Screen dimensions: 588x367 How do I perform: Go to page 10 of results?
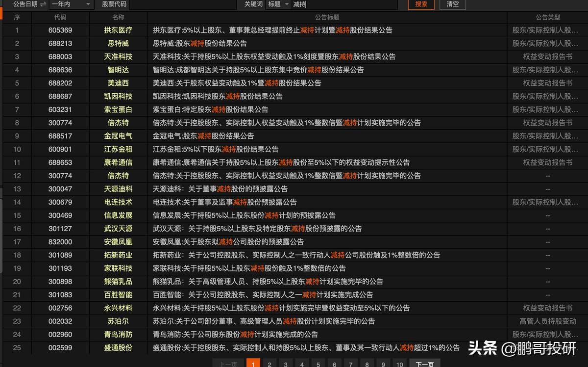coord(400,364)
